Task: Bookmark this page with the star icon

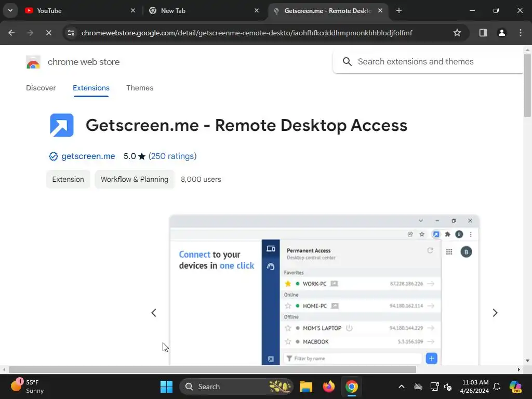Action: pyautogui.click(x=457, y=33)
